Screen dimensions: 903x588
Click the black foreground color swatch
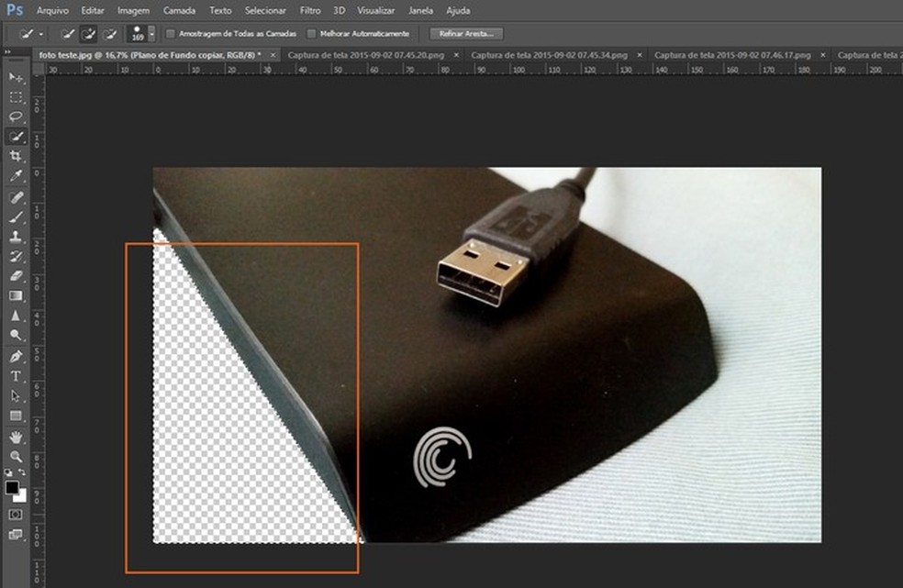tap(11, 487)
